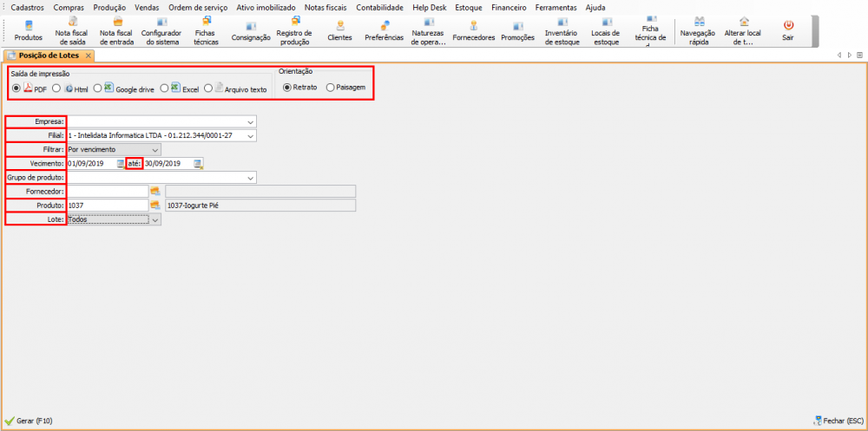868x431 pixels.
Task: Open the Produtos toolbar icon
Action: (x=28, y=30)
